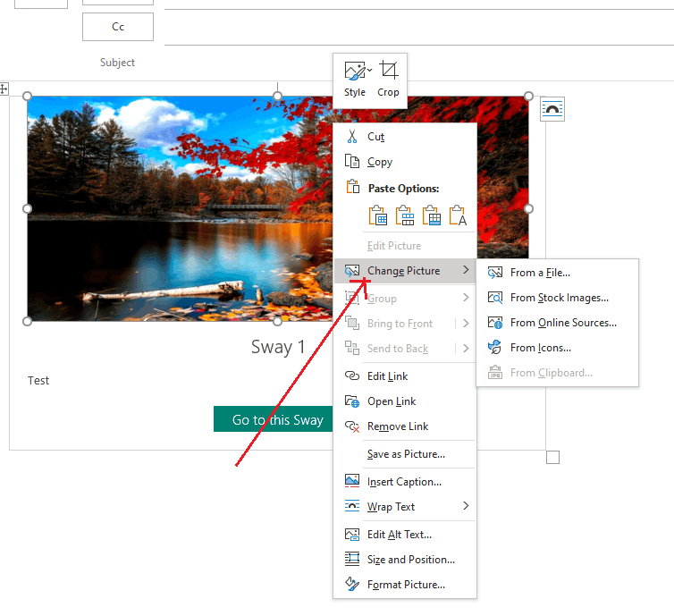Choose Edit Link menu entry

coord(405,376)
